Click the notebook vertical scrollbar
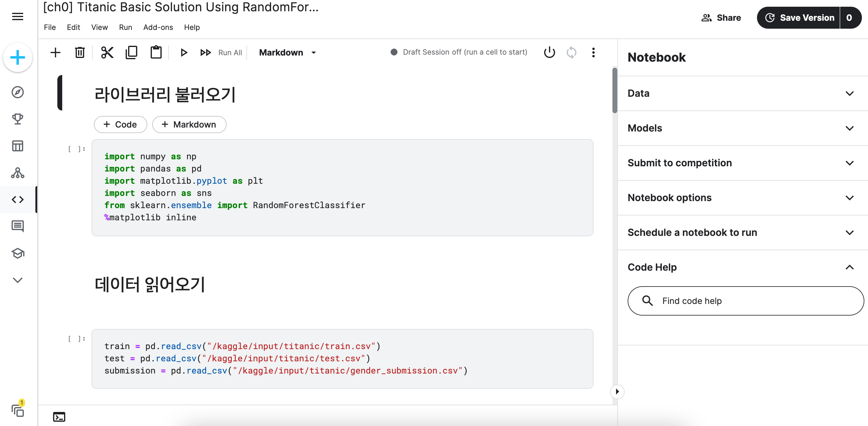This screenshot has width=868, height=426. coord(615,90)
